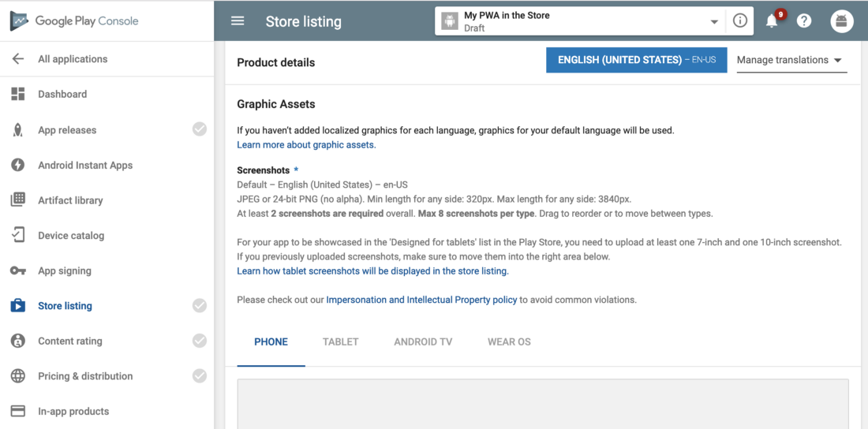Open Content rating in the sidebar
The height and width of the screenshot is (429, 868).
[70, 341]
